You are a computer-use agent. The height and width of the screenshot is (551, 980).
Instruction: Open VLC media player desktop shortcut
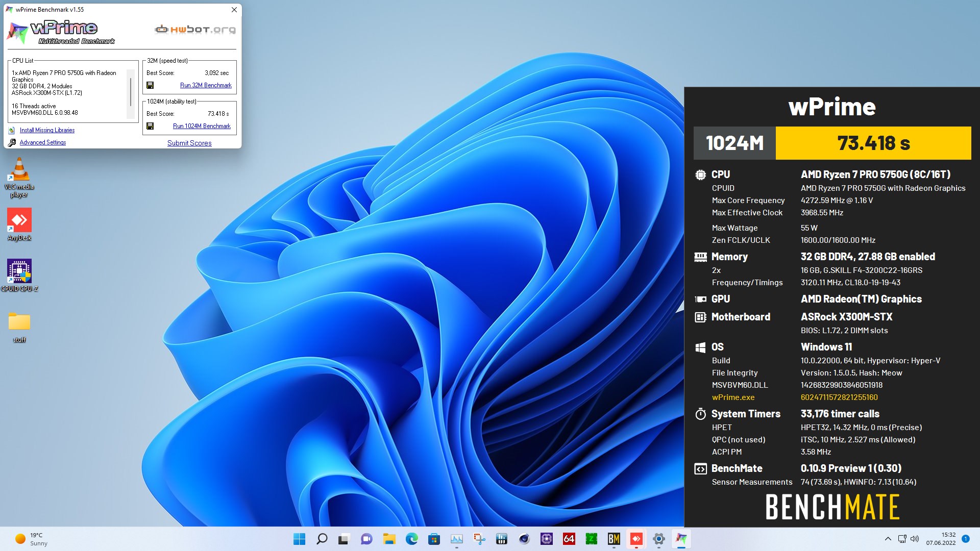pos(19,177)
